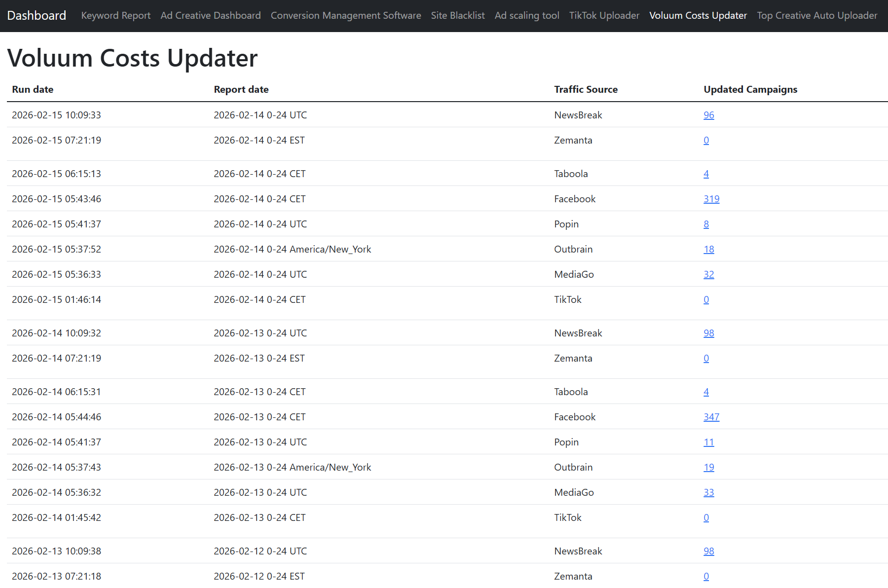Open the 0 TikTok campaigns from 2026-02-15

click(x=706, y=299)
